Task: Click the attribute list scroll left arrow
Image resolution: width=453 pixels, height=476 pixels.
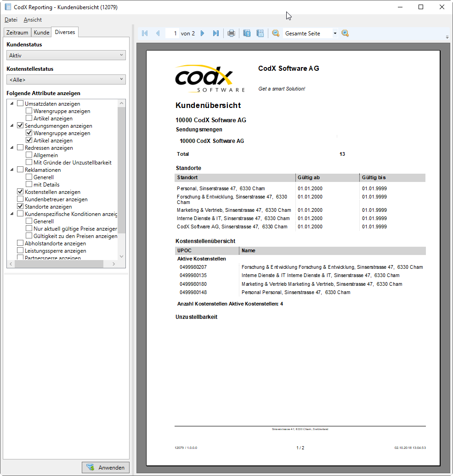Action: point(11,264)
